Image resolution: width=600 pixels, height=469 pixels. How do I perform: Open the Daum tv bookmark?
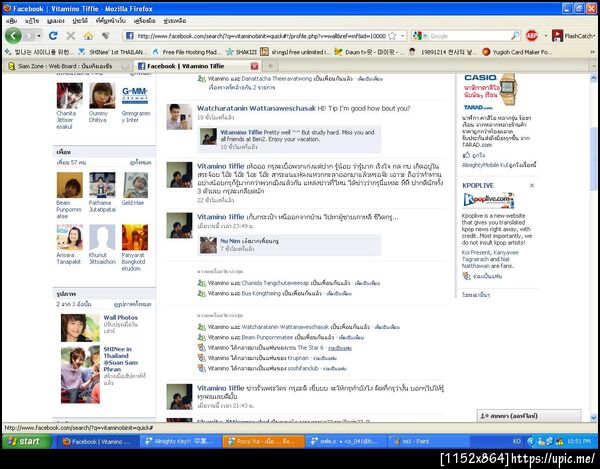tap(367, 52)
